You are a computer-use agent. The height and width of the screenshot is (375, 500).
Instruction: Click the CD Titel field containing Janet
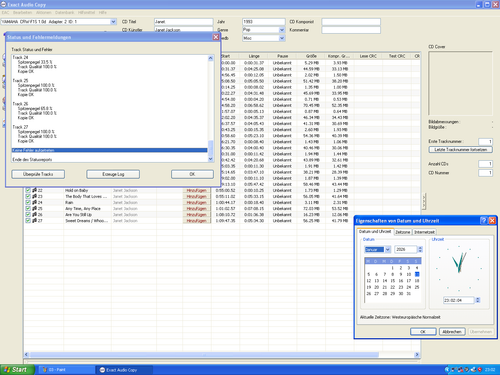[x=183, y=22]
